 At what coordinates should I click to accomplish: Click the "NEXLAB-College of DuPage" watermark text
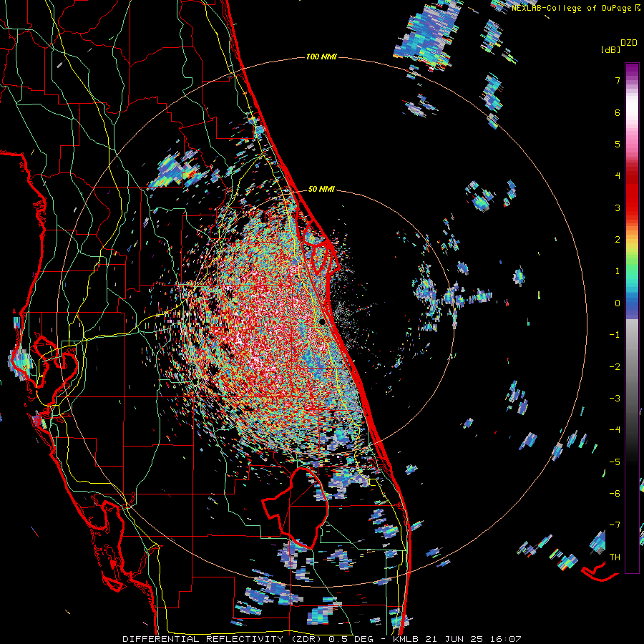coord(571,8)
